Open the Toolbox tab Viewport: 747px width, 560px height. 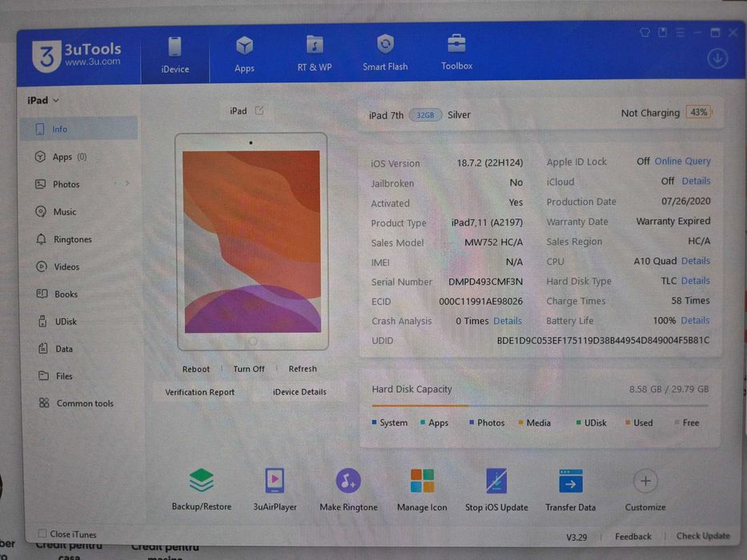pyautogui.click(x=456, y=52)
